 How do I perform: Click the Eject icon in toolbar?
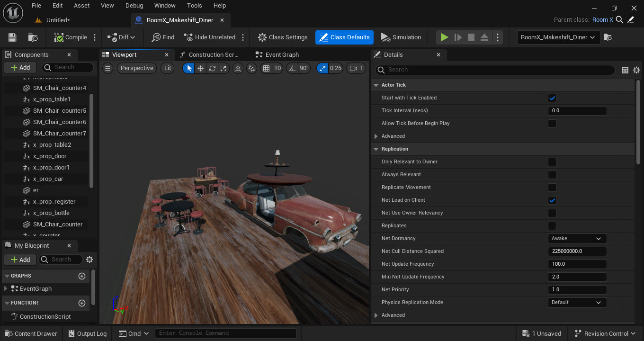484,37
